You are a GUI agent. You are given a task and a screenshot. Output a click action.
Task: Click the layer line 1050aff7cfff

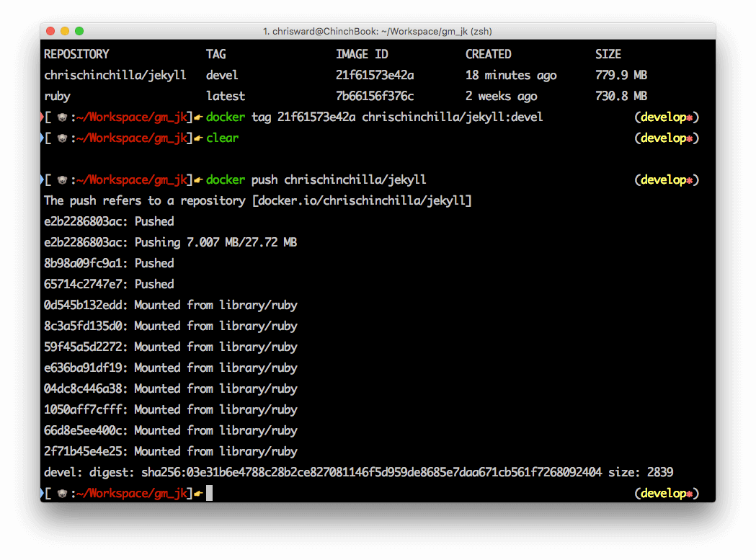170,409
